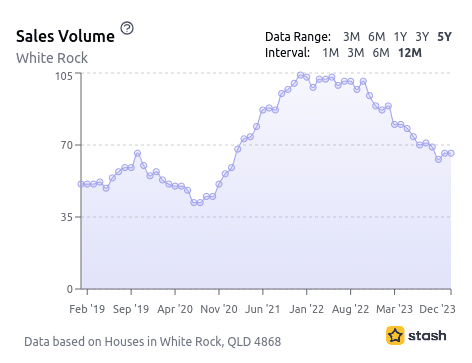Set data range to 1Y

[400, 37]
